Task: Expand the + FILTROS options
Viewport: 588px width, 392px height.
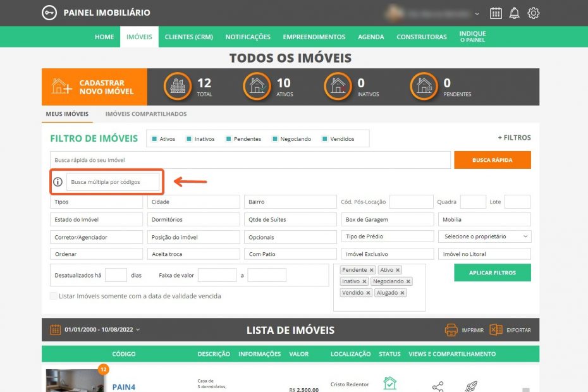Action: [x=514, y=138]
